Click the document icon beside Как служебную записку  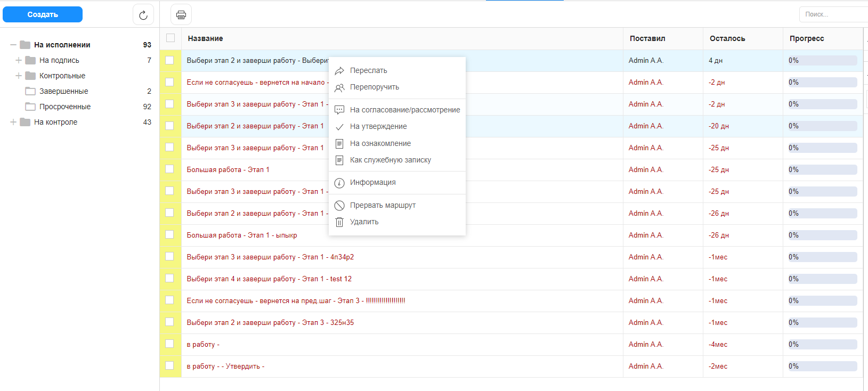coord(339,160)
